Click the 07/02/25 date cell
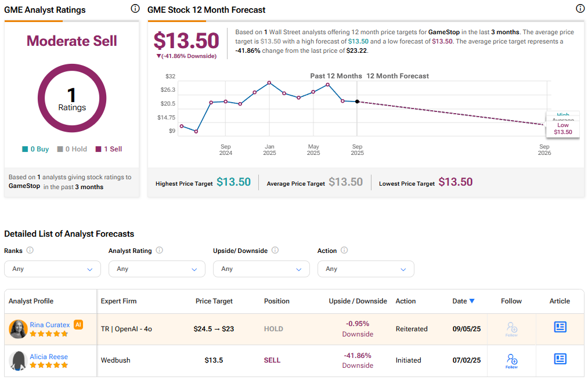This screenshot has width=588, height=380. tap(467, 360)
